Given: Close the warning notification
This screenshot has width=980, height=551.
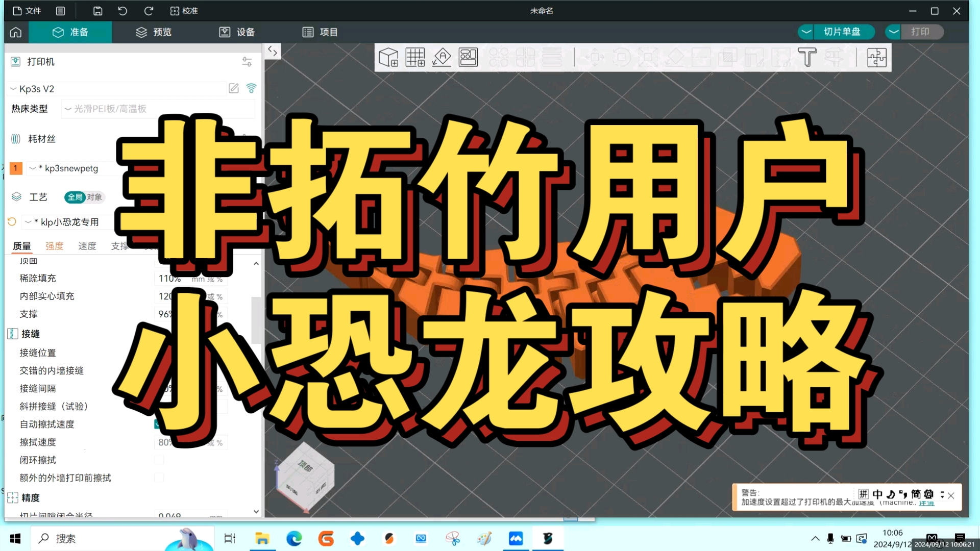Looking at the screenshot, I should point(951,495).
